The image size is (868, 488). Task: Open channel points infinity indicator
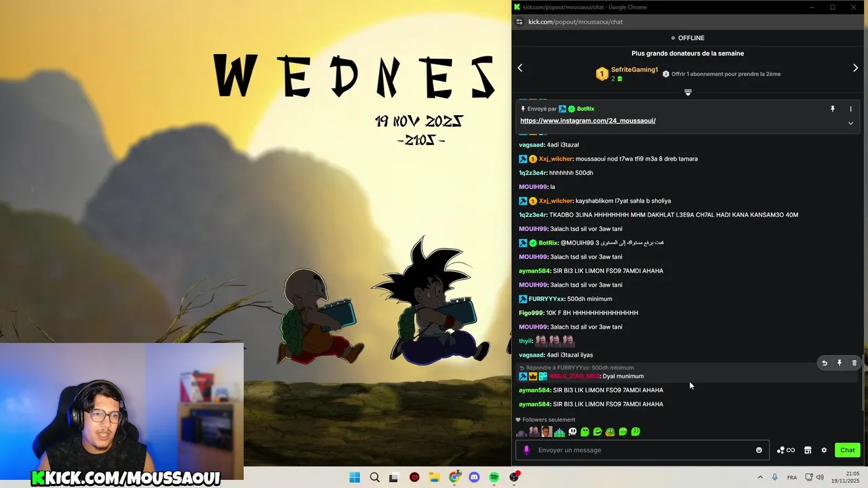click(786, 450)
